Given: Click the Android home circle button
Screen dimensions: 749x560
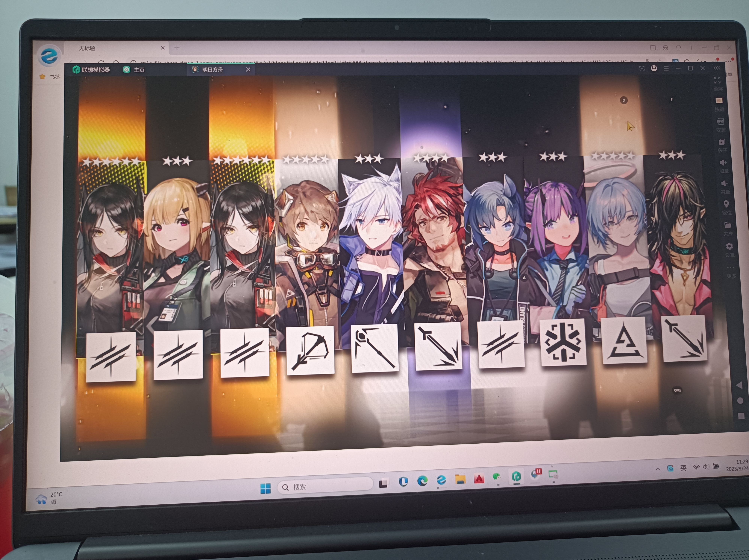Looking at the screenshot, I should click(x=740, y=401).
